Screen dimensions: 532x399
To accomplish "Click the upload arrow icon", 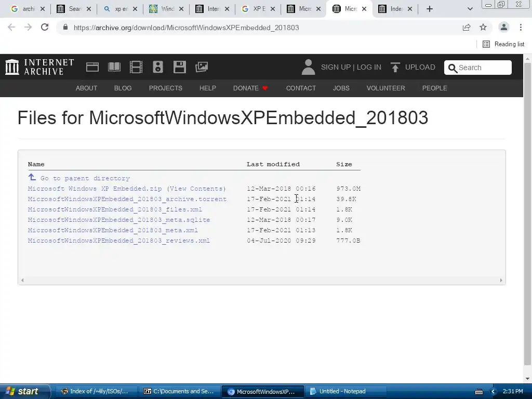I will pos(395,67).
